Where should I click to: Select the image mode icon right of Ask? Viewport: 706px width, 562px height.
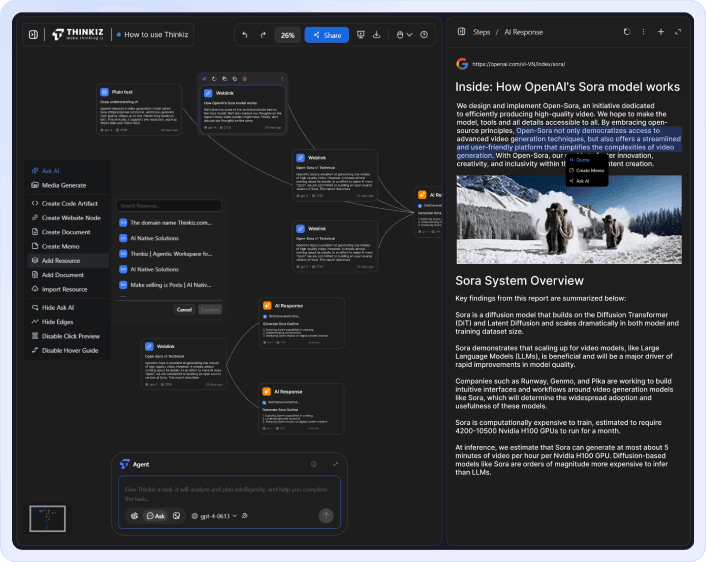pos(177,516)
